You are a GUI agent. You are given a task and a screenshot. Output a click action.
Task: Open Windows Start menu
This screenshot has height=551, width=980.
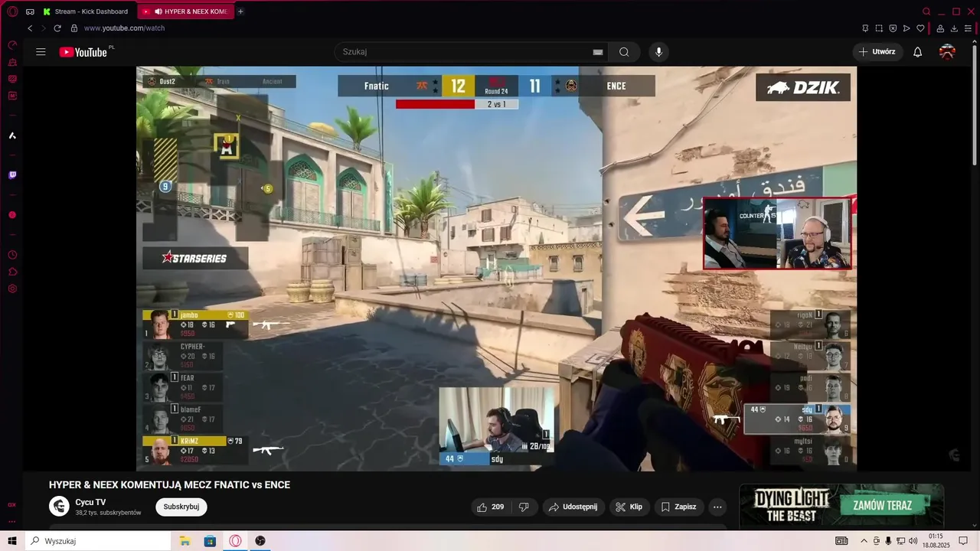point(12,541)
